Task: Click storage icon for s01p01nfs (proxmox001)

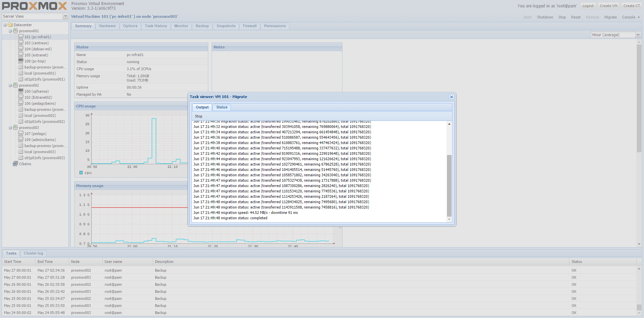Action: 21,79
